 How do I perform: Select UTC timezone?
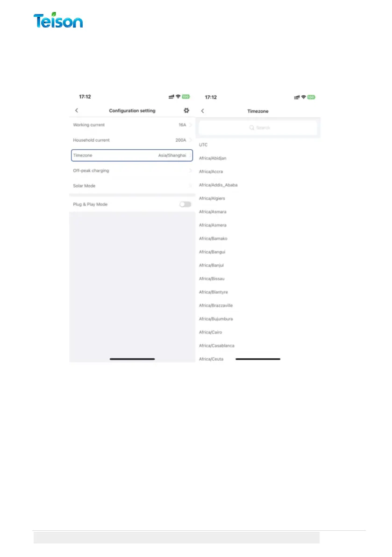click(203, 145)
